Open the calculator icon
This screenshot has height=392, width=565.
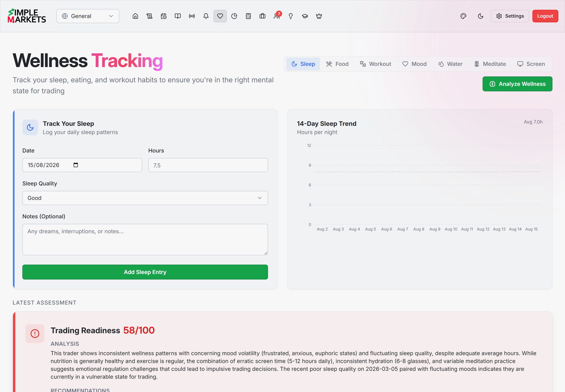[x=248, y=16]
